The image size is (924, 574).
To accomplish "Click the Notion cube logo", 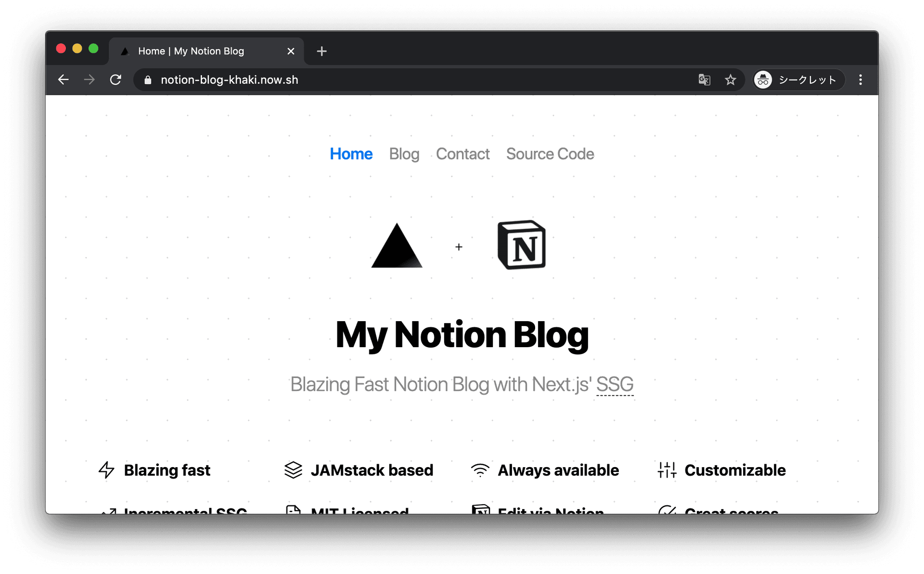I will pyautogui.click(x=521, y=245).
